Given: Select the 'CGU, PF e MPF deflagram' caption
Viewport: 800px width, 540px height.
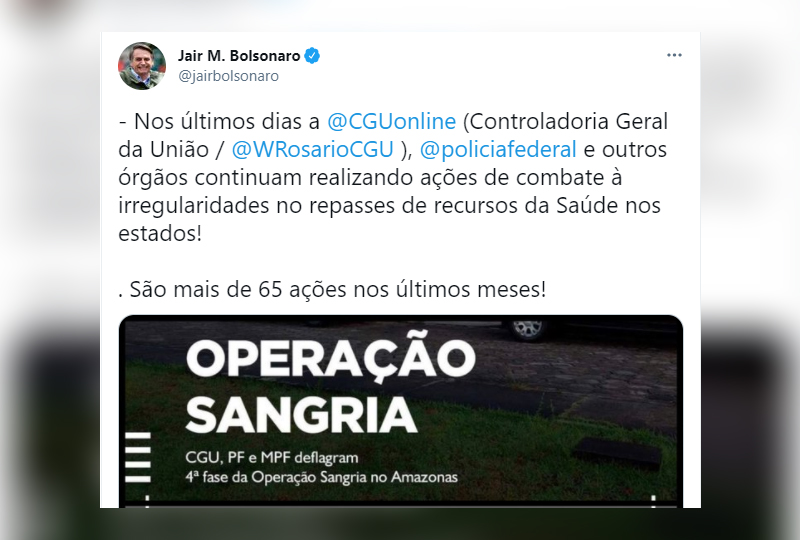Looking at the screenshot, I should coord(272,457).
